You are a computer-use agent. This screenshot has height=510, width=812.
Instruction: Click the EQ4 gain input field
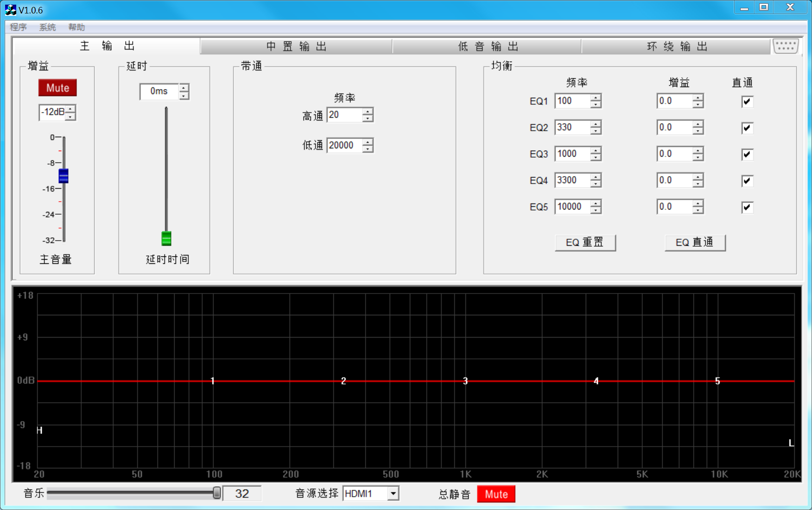coord(675,180)
